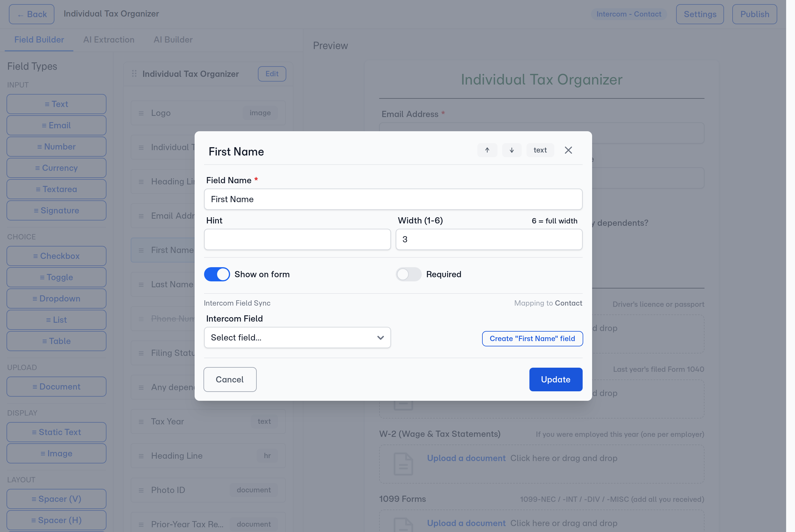Enable the Required switch
This screenshot has width=795, height=532.
(x=409, y=274)
